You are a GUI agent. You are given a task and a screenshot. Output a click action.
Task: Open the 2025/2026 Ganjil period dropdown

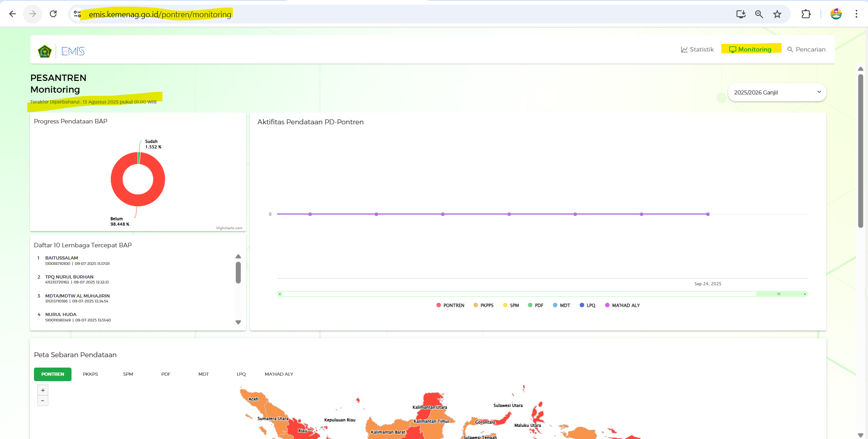[x=777, y=92]
